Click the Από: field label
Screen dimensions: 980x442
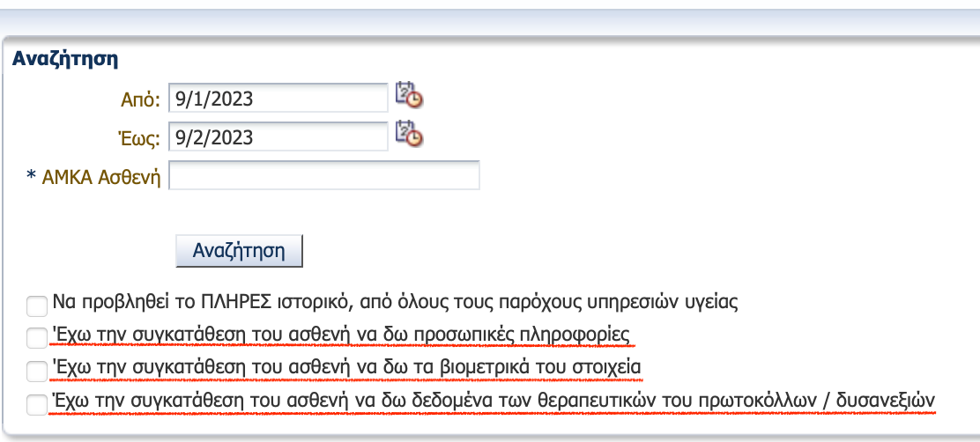141,99
